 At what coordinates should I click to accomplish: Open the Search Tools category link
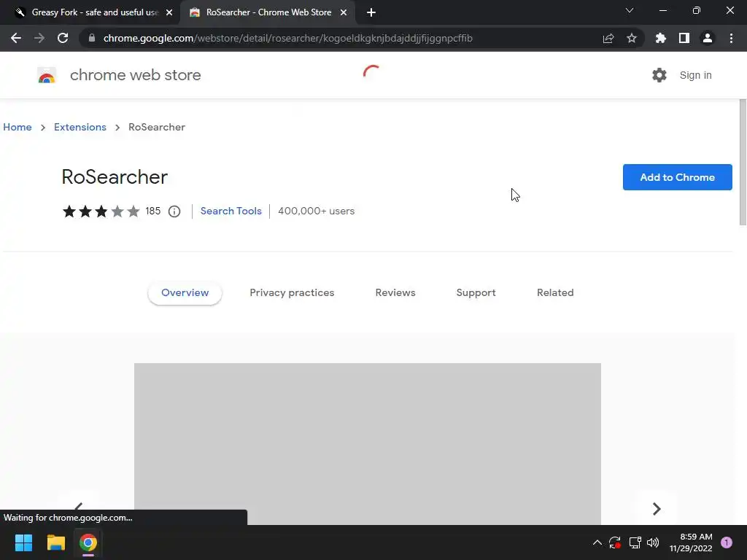231,211
